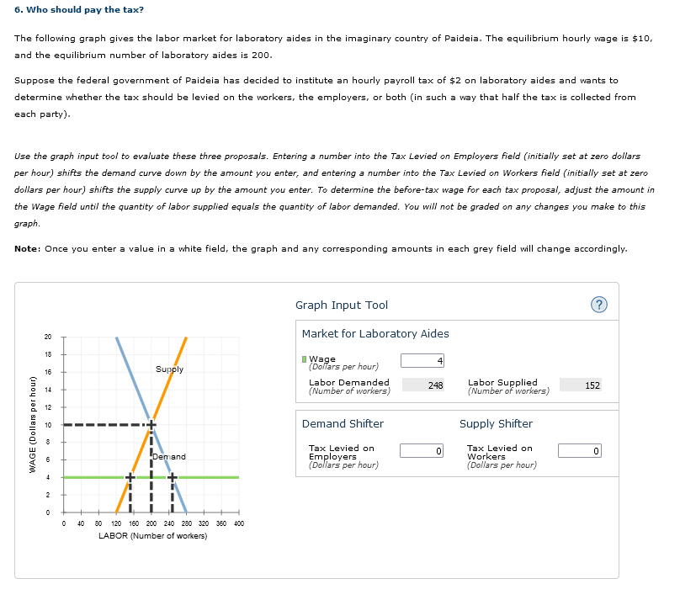
Task: Click the Demand label on the graph
Action: (x=170, y=457)
